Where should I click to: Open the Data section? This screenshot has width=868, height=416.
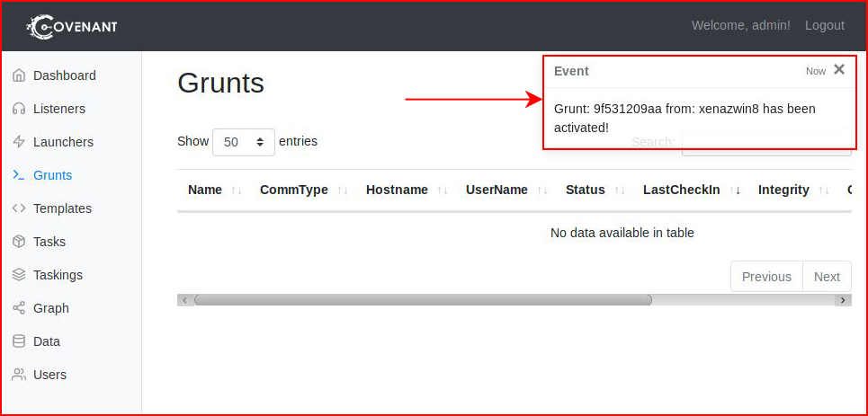click(47, 341)
